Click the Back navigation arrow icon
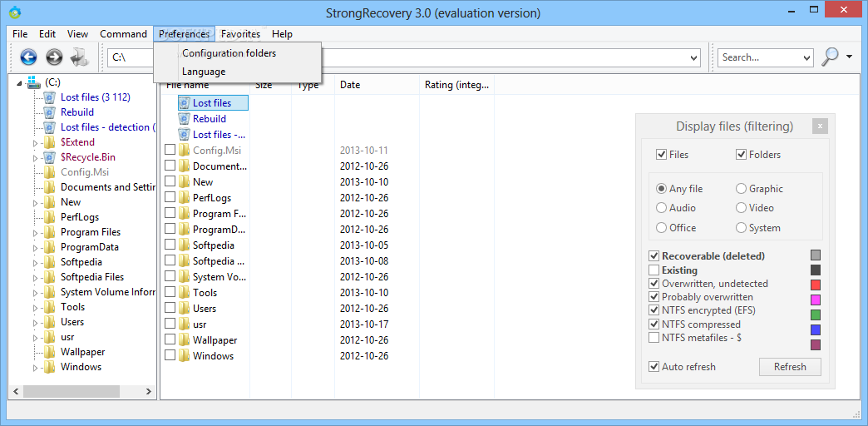 pos(28,57)
